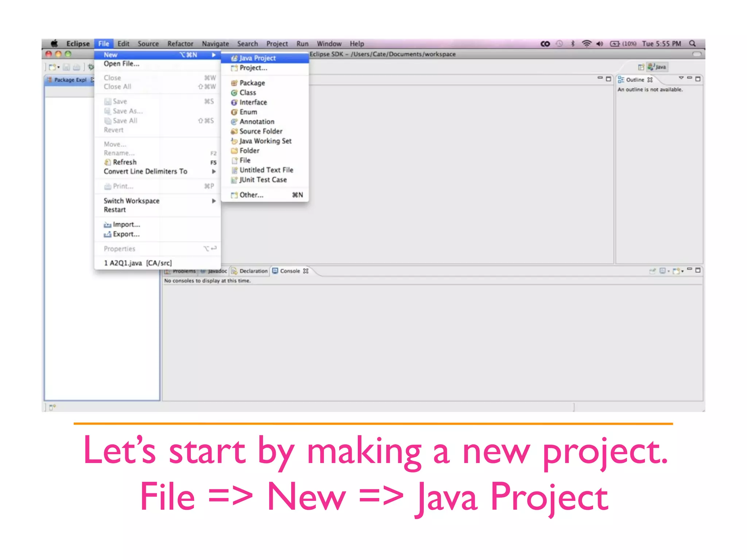
Task: Maximize the Console view panel
Action: coord(698,270)
